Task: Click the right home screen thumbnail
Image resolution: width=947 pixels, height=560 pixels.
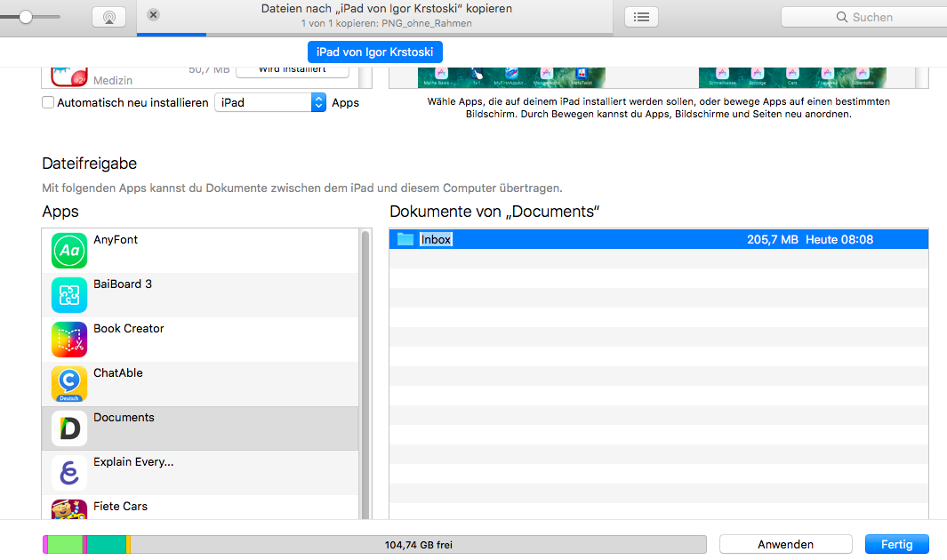Action: click(792, 77)
